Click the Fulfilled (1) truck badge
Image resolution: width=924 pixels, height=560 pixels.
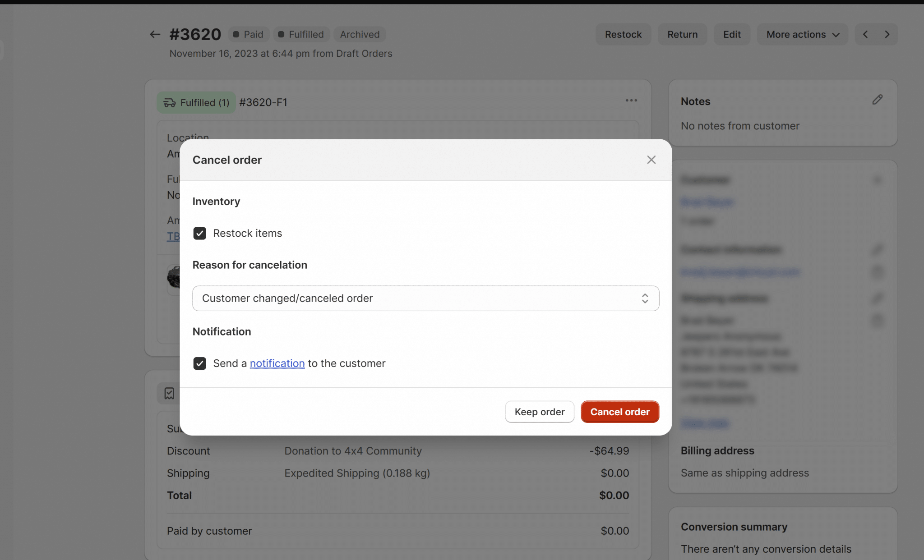(196, 103)
